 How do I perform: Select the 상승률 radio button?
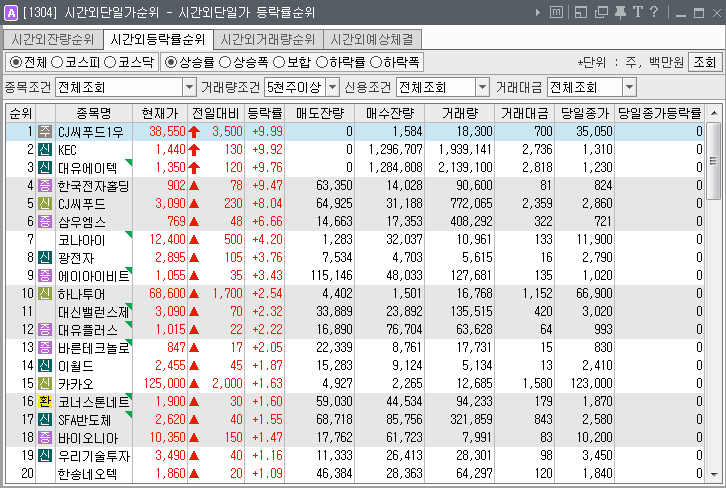(x=171, y=62)
